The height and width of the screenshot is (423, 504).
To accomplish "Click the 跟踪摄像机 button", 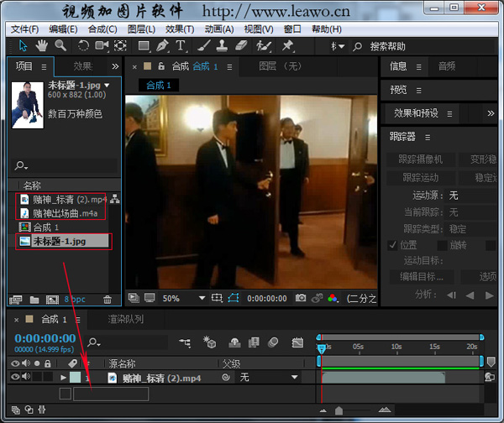I will tap(421, 159).
